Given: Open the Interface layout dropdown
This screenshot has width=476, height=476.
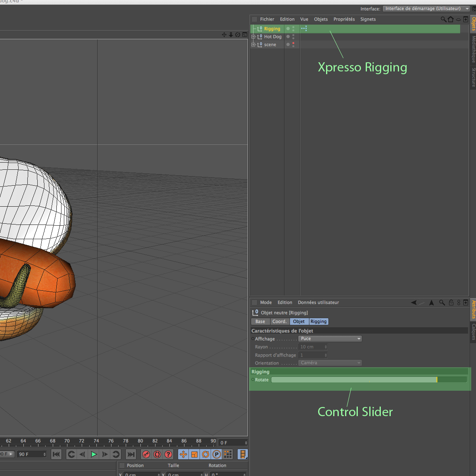Looking at the screenshot, I should (x=427, y=9).
